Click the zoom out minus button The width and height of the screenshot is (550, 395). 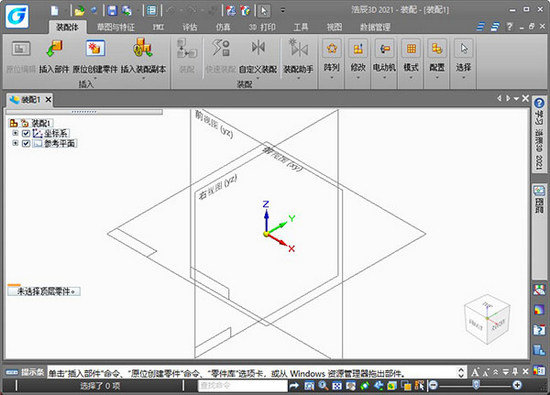tap(433, 386)
